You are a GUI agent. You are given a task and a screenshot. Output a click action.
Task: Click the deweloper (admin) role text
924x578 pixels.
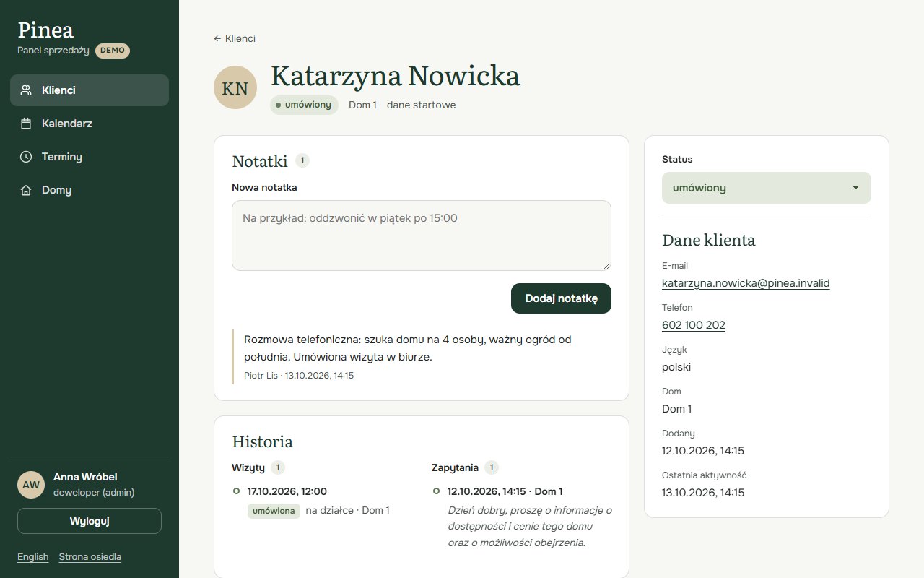click(94, 493)
